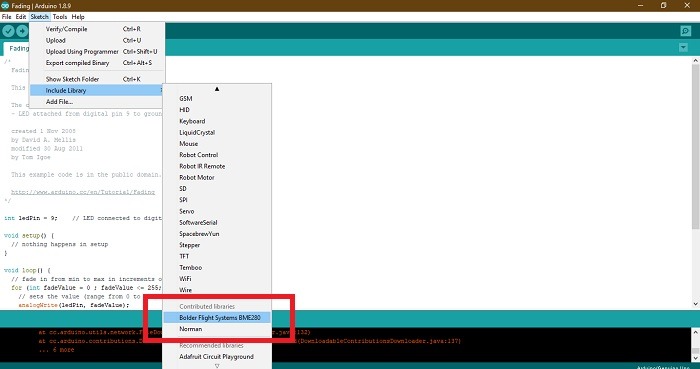Include the Stepper library

pyautogui.click(x=217, y=245)
